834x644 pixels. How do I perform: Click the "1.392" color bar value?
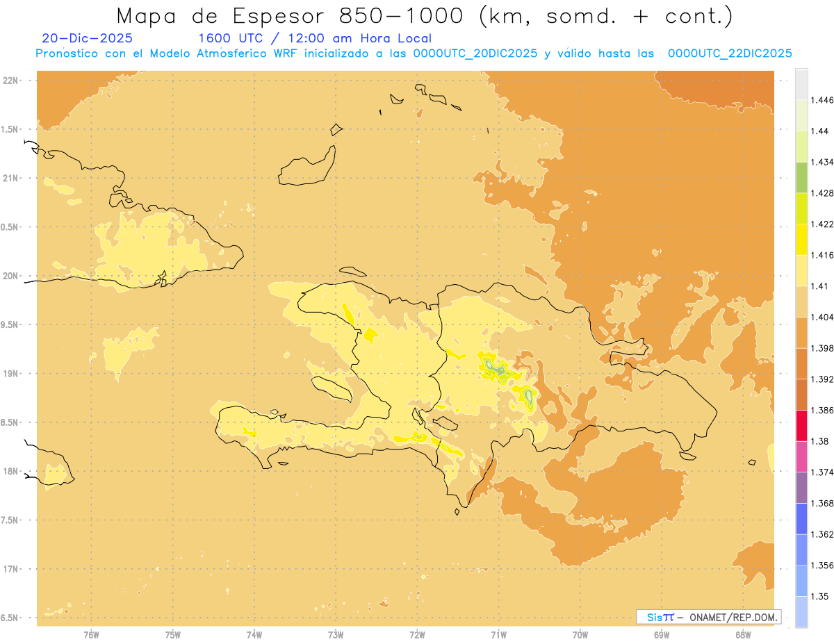(x=821, y=379)
